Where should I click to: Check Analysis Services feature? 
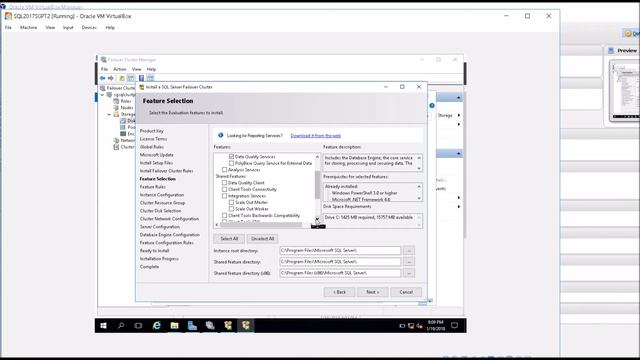coord(224,169)
